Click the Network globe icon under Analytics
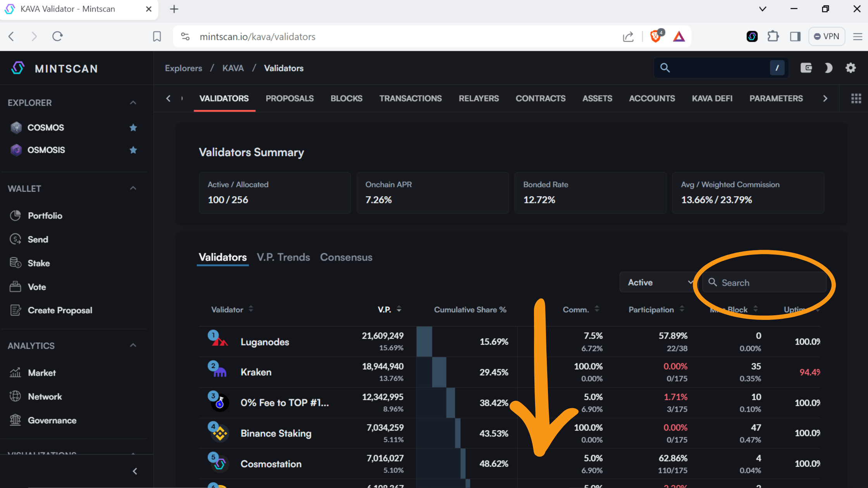The width and height of the screenshot is (868, 488). 15,396
